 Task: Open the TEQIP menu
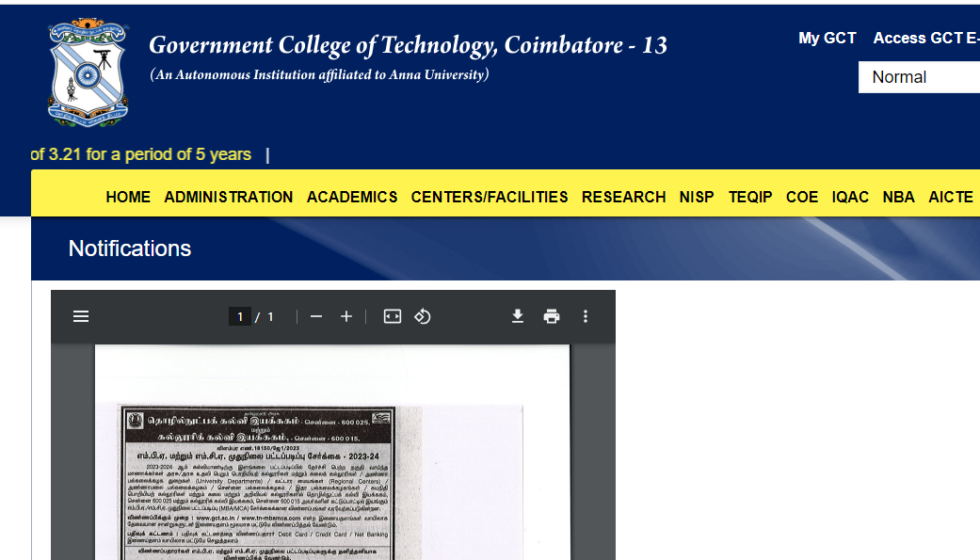(x=750, y=197)
